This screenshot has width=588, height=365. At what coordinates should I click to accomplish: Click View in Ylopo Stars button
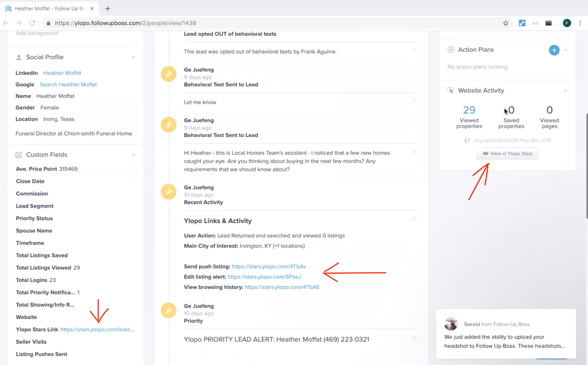click(x=507, y=154)
